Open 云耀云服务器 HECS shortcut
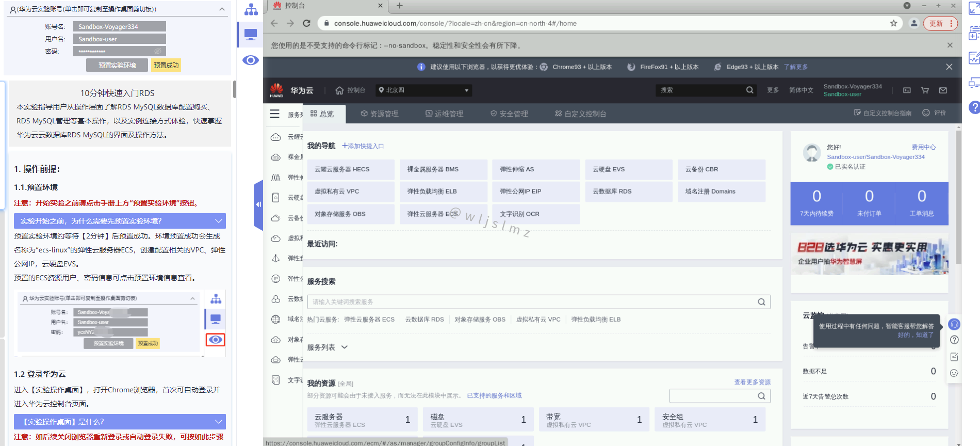The width and height of the screenshot is (980, 446). 351,169
